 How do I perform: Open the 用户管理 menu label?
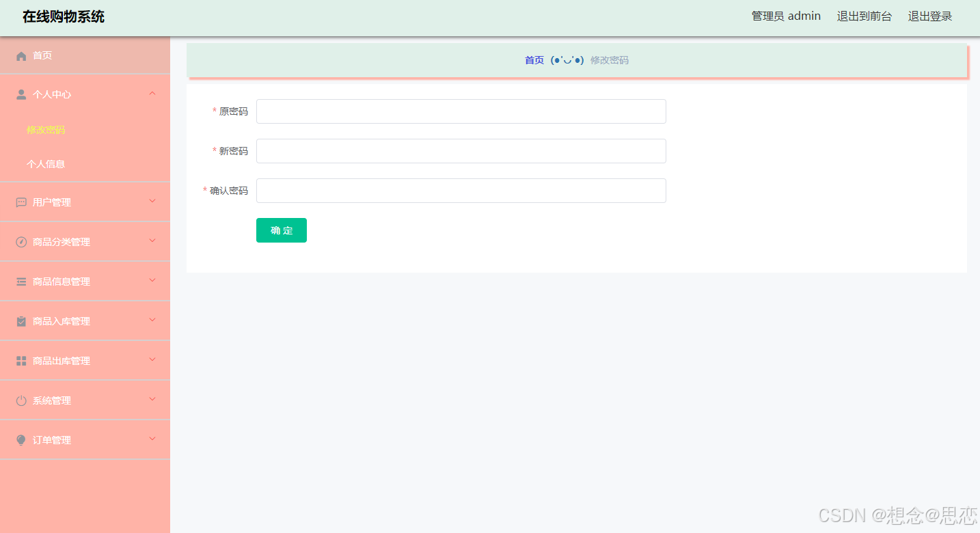pos(52,202)
